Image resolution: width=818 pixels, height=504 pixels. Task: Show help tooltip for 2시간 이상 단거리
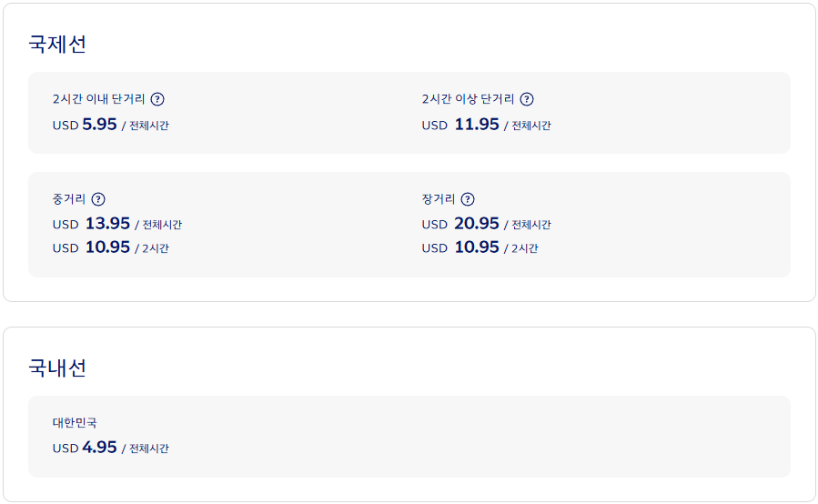tap(527, 99)
